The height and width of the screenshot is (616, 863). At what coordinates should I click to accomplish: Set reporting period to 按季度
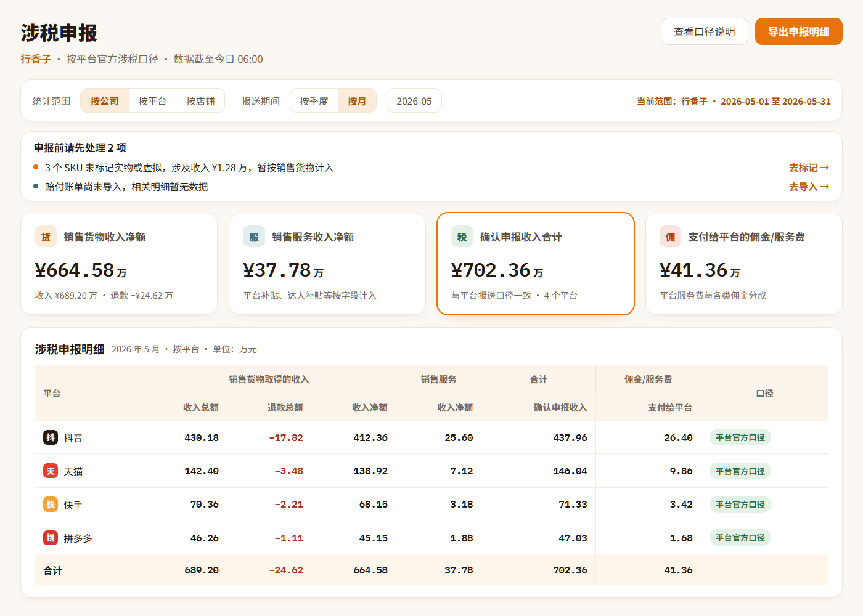click(314, 101)
